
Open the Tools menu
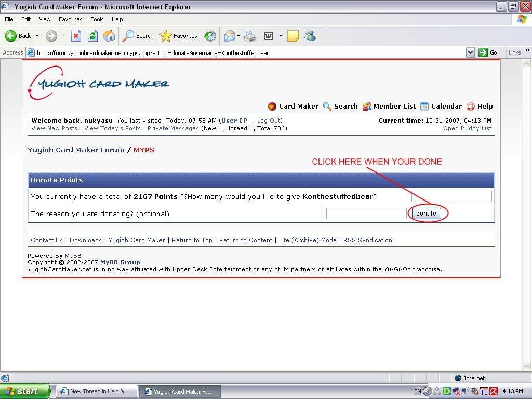(x=97, y=19)
